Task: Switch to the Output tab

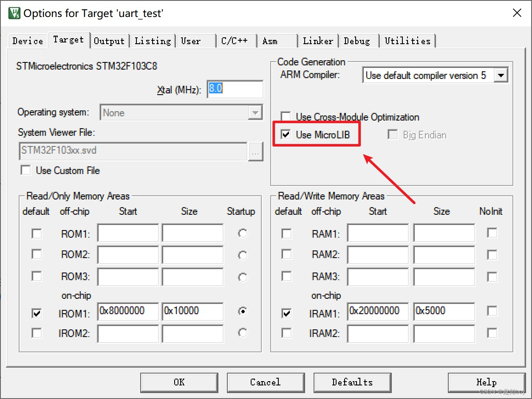Action: [x=109, y=41]
